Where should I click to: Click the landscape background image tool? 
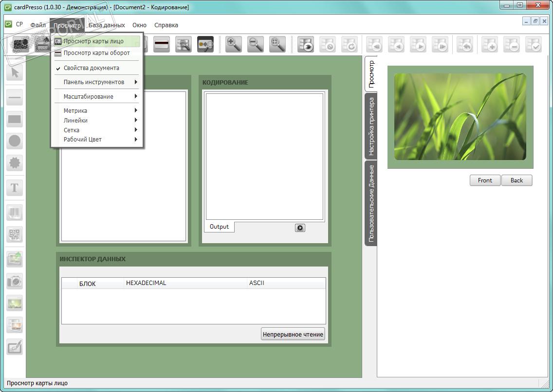click(15, 303)
